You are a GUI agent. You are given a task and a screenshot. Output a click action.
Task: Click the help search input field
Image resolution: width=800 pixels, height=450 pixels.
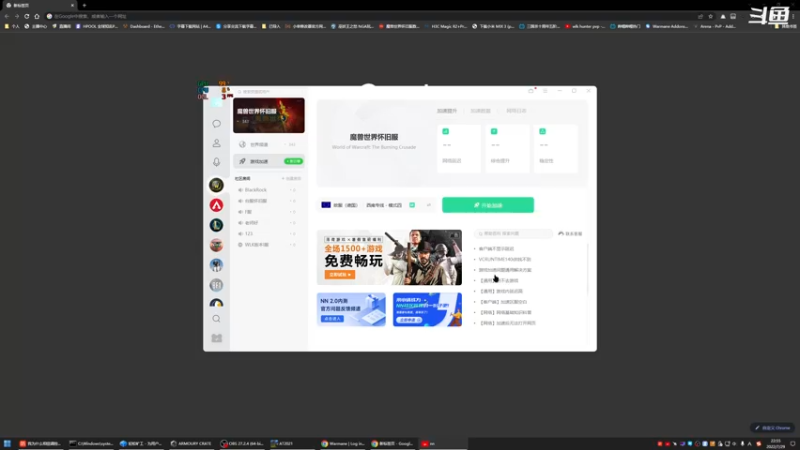pos(513,234)
